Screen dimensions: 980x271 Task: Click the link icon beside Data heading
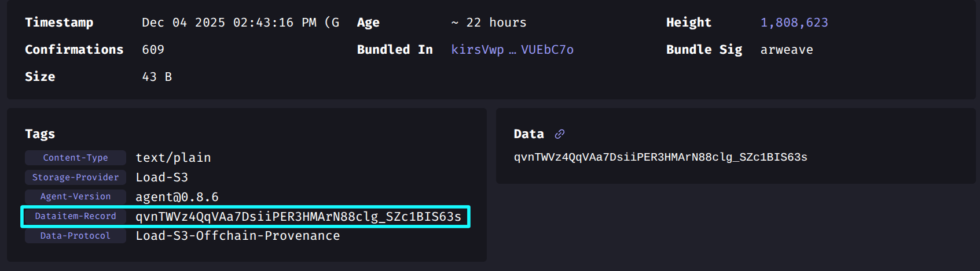[x=559, y=134]
